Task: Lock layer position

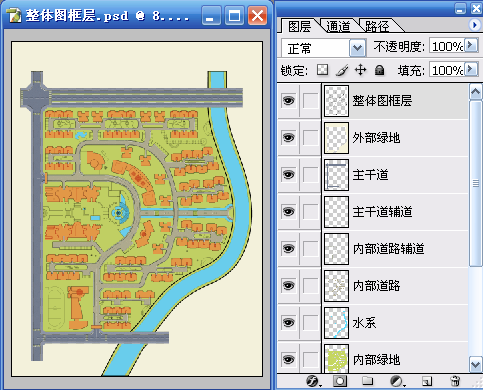Action: point(360,70)
